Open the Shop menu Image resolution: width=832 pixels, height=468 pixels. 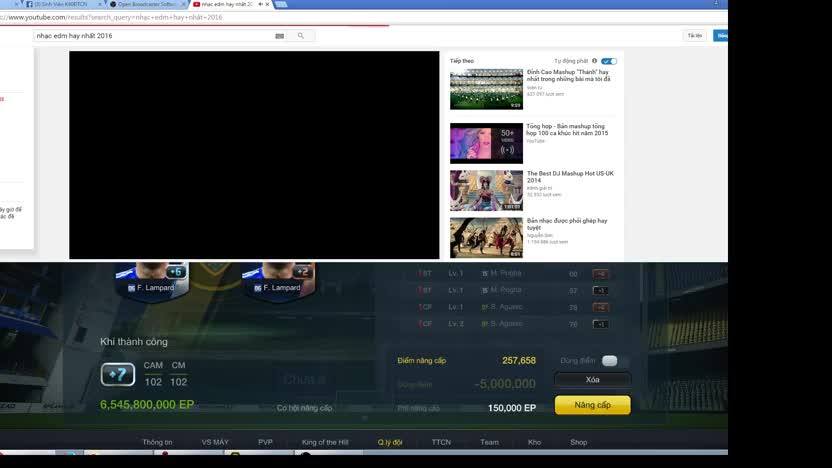[578, 442]
